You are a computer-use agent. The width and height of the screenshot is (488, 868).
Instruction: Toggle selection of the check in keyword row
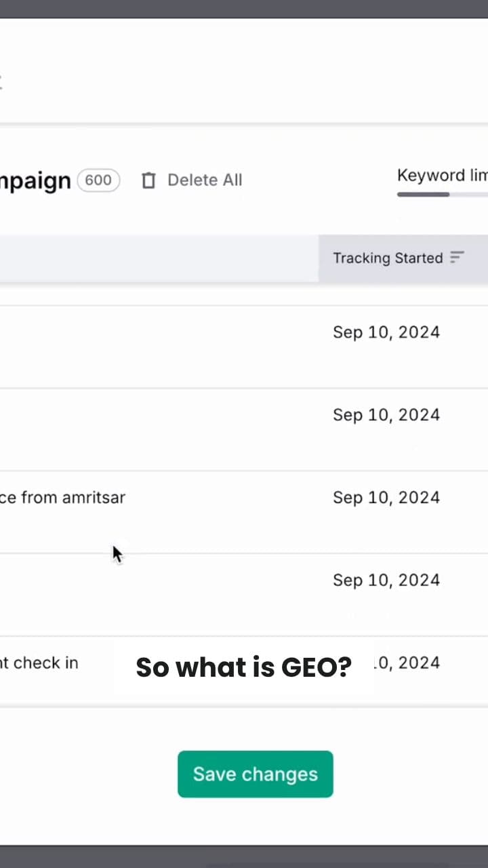coord(41,663)
